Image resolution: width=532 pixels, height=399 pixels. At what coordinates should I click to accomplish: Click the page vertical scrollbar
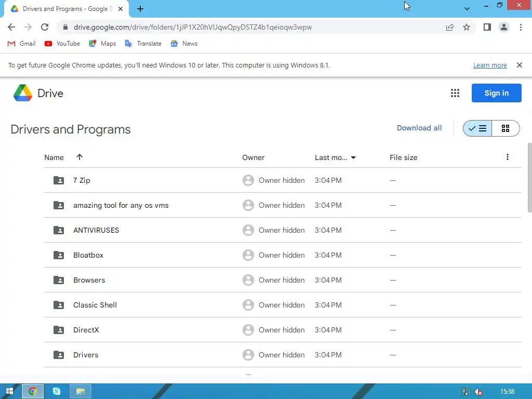[x=529, y=178]
